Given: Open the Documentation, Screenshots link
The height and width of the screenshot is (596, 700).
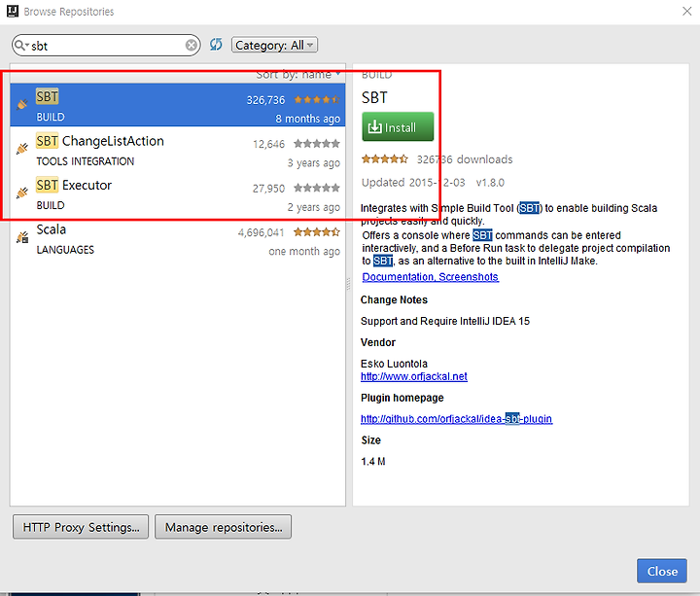Looking at the screenshot, I should [x=430, y=277].
